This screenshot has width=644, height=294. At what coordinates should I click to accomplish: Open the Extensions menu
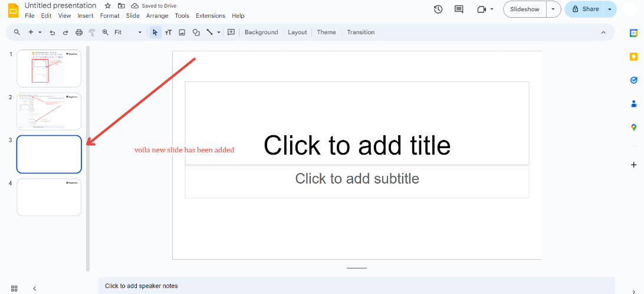211,15
